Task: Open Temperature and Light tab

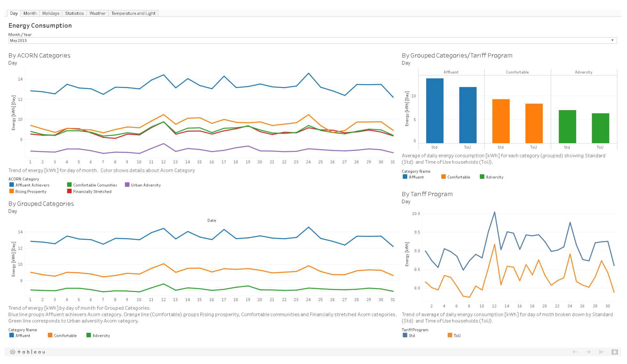Action: click(133, 13)
